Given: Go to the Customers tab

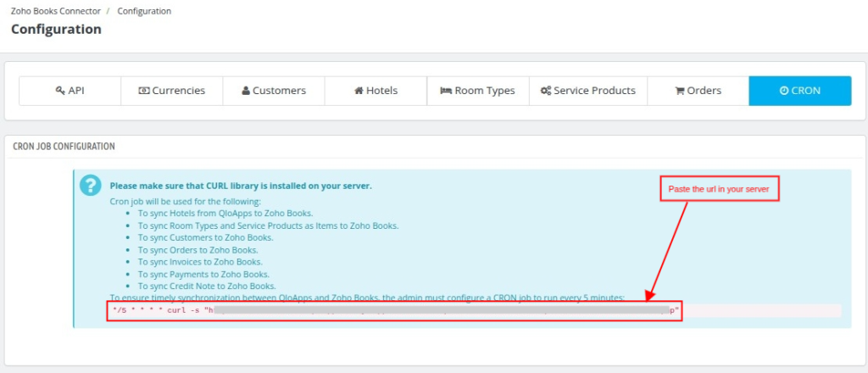Looking at the screenshot, I should tap(274, 91).
